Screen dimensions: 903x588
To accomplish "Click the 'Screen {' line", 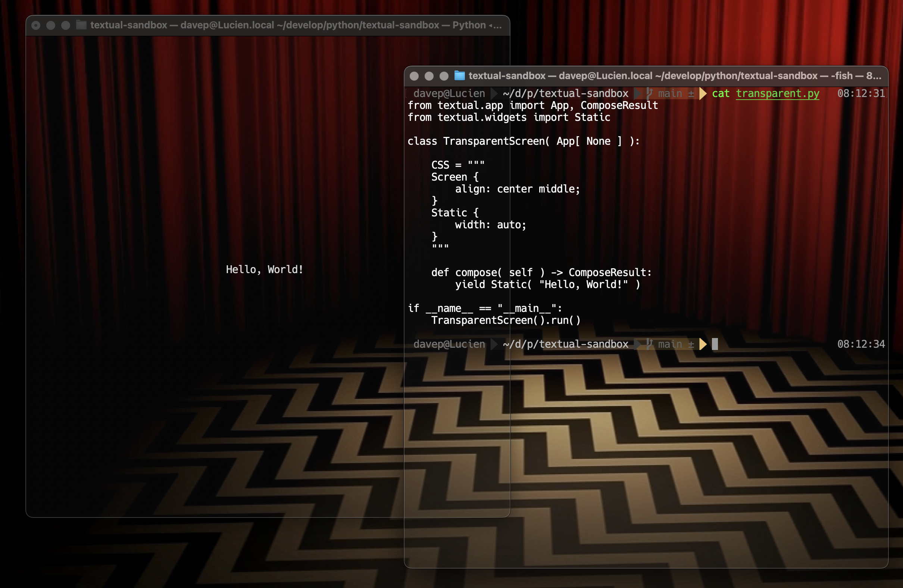I will coord(455,177).
